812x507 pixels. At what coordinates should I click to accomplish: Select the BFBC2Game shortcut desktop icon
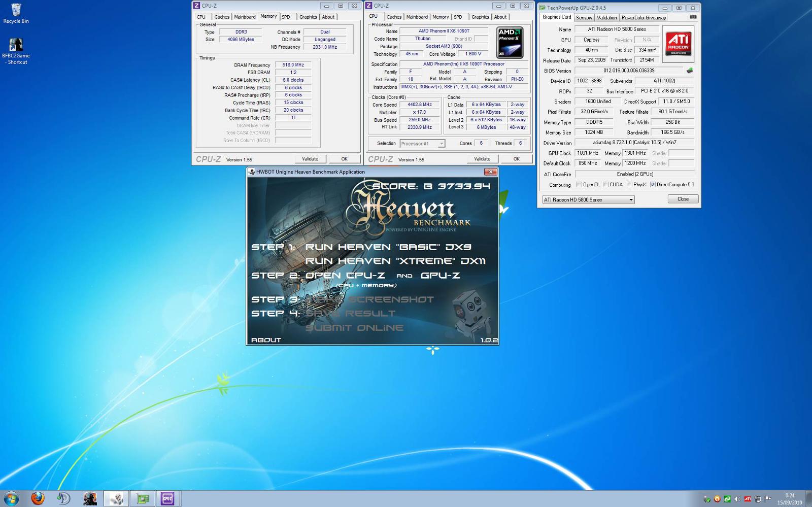16,51
